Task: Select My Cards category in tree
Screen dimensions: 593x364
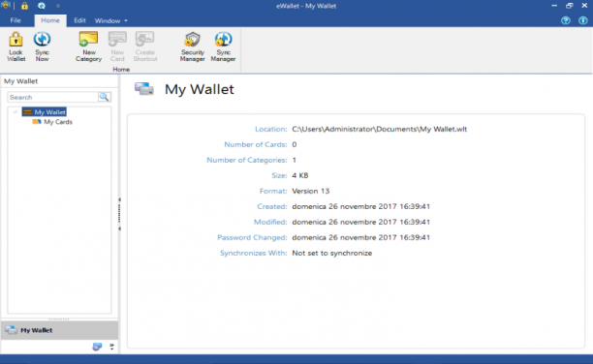Action: coord(52,122)
